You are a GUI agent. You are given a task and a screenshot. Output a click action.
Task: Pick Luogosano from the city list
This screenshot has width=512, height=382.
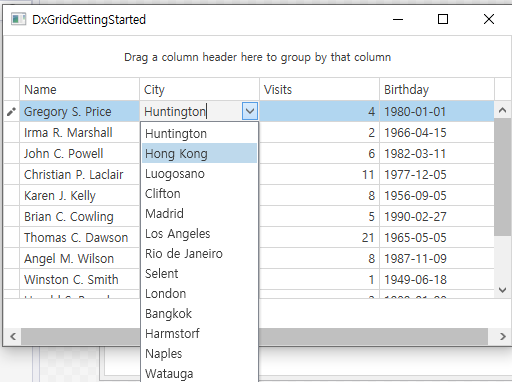[x=199, y=173]
